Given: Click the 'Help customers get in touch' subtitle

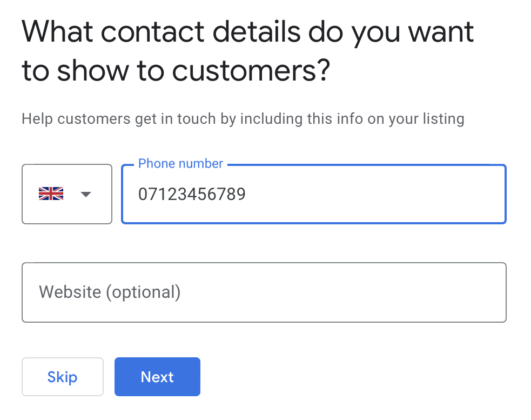Looking at the screenshot, I should 243,119.
